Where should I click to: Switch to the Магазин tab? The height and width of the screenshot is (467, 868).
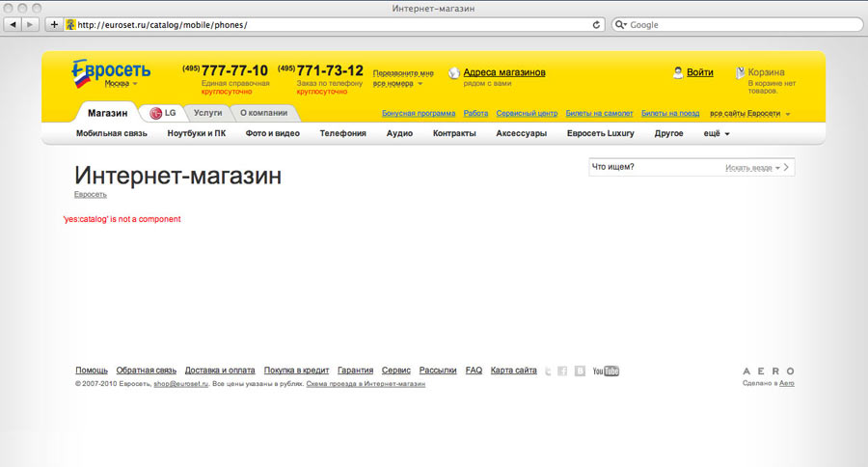click(107, 113)
